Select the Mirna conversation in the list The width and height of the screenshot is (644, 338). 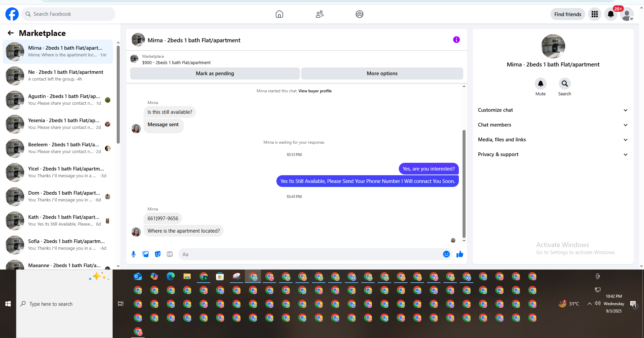point(58,52)
